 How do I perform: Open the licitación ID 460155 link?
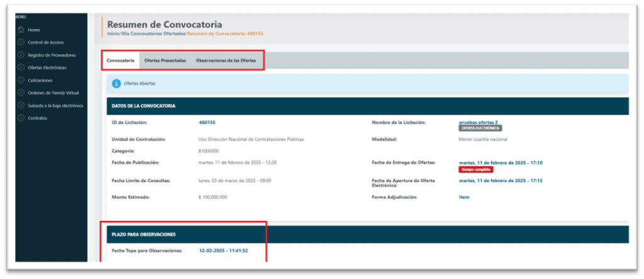[x=207, y=122]
